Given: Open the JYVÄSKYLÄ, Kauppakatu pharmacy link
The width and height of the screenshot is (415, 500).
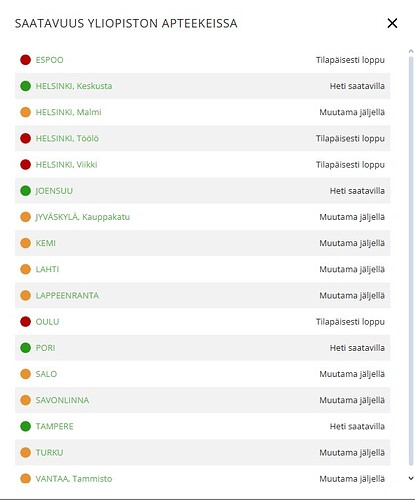Looking at the screenshot, I should (83, 217).
